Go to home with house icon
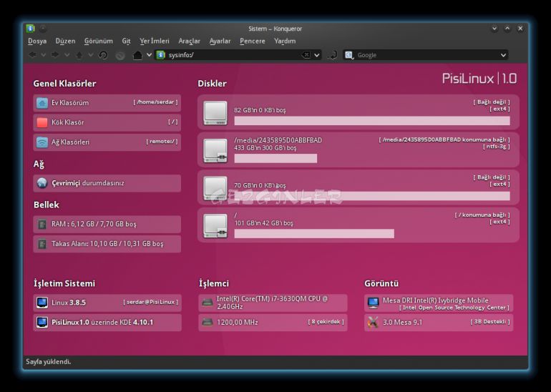This screenshot has height=392, width=551. coord(137,55)
